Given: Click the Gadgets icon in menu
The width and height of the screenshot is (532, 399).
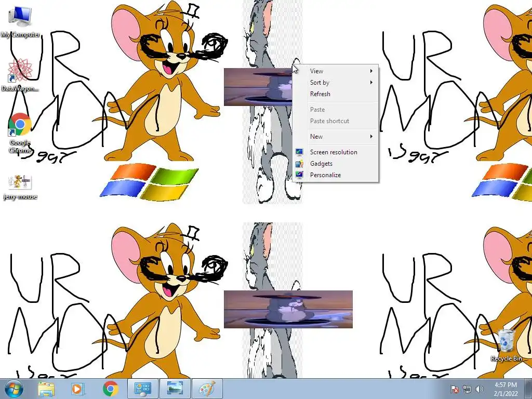Looking at the screenshot, I should 299,164.
